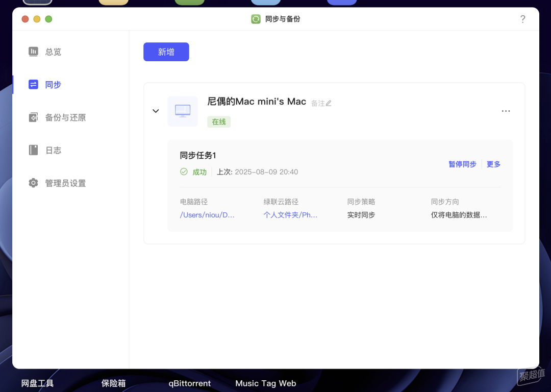Click the Music Tag Web desktop label
This screenshot has width=551, height=392.
point(266,383)
